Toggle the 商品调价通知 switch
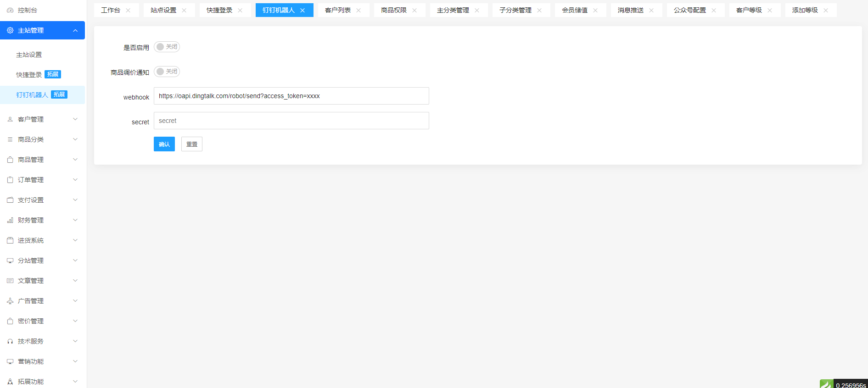 click(167, 72)
